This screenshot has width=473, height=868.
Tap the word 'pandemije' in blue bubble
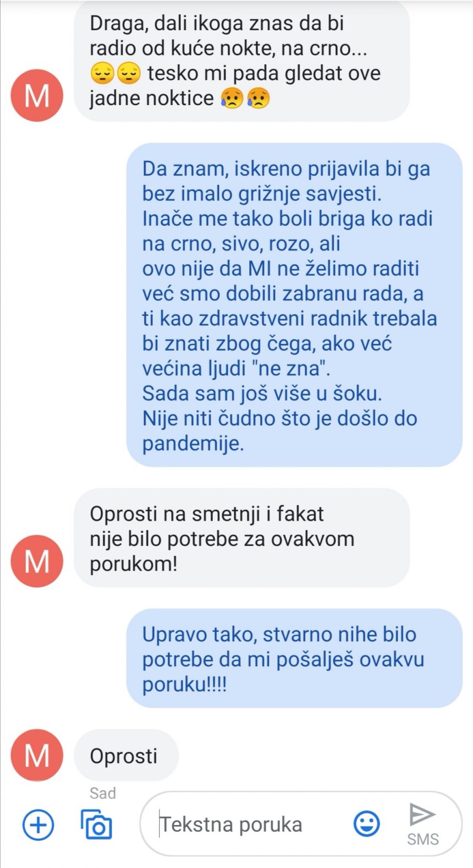[193, 443]
